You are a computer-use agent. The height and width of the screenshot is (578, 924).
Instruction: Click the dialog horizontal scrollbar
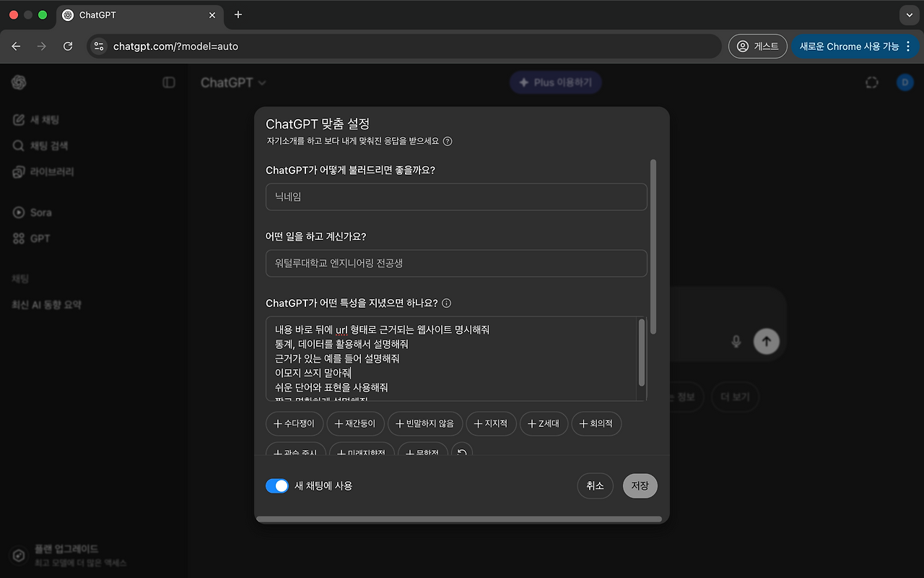coord(459,519)
